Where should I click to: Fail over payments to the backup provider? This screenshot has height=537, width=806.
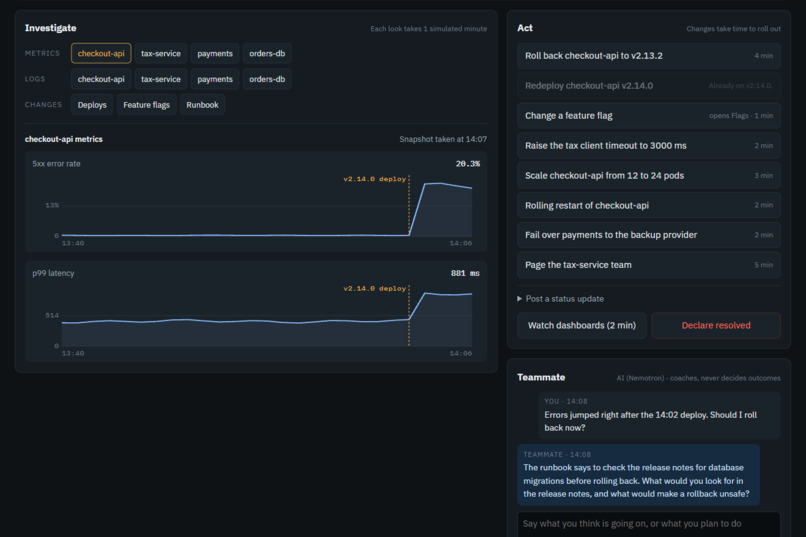coord(649,235)
